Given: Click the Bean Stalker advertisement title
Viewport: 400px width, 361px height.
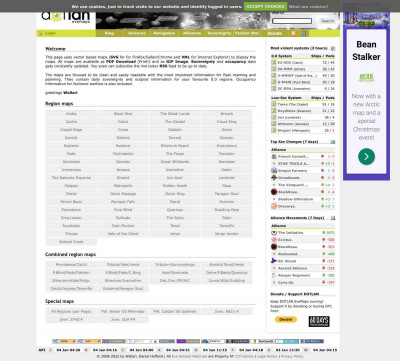Looking at the screenshot, I should [x=366, y=51].
